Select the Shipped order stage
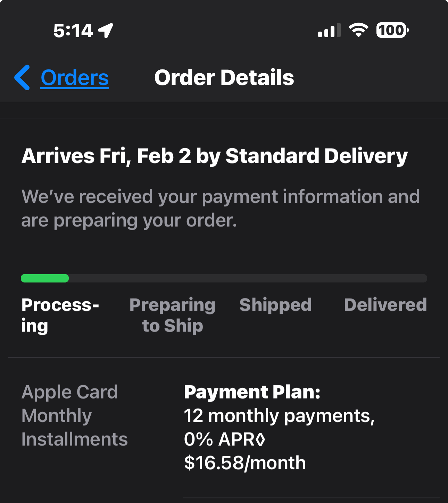This screenshot has height=503, width=448. (275, 305)
